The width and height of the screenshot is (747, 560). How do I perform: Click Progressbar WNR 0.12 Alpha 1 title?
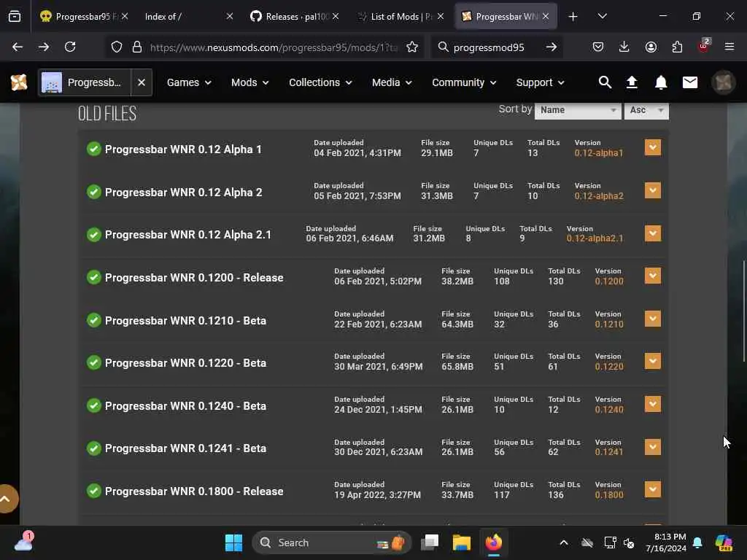click(183, 149)
